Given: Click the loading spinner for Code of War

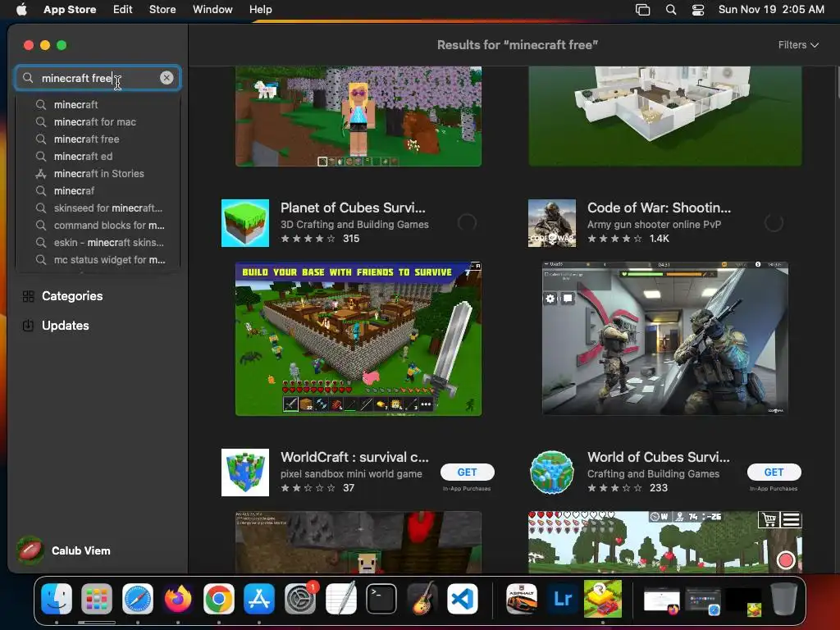Looking at the screenshot, I should (774, 222).
